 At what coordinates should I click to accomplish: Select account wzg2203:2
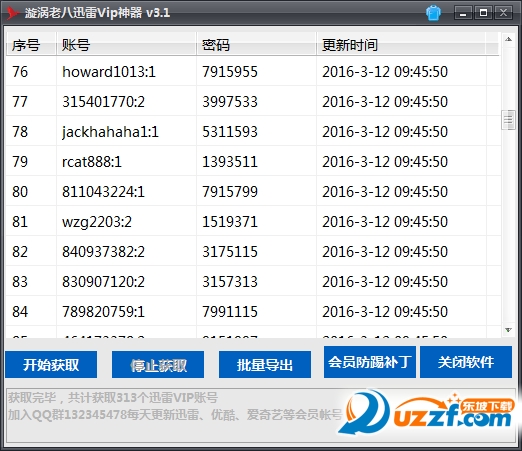[97, 222]
